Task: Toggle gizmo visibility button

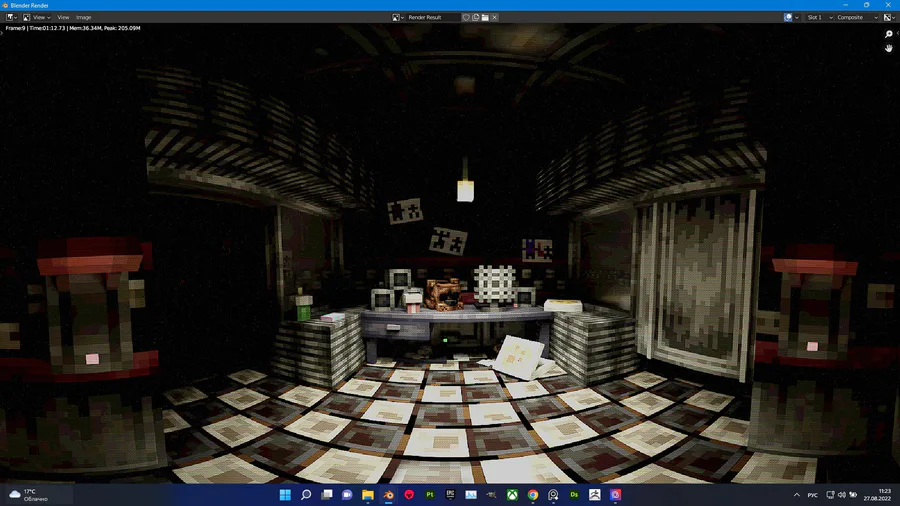Action: 788,17
